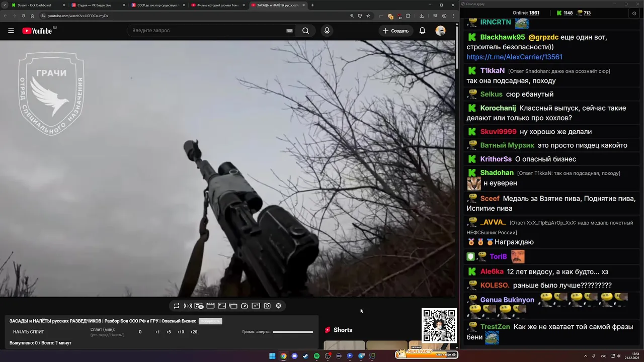The image size is (644, 362).
Task: Start voice search with the microphone icon
Action: pyautogui.click(x=327, y=31)
